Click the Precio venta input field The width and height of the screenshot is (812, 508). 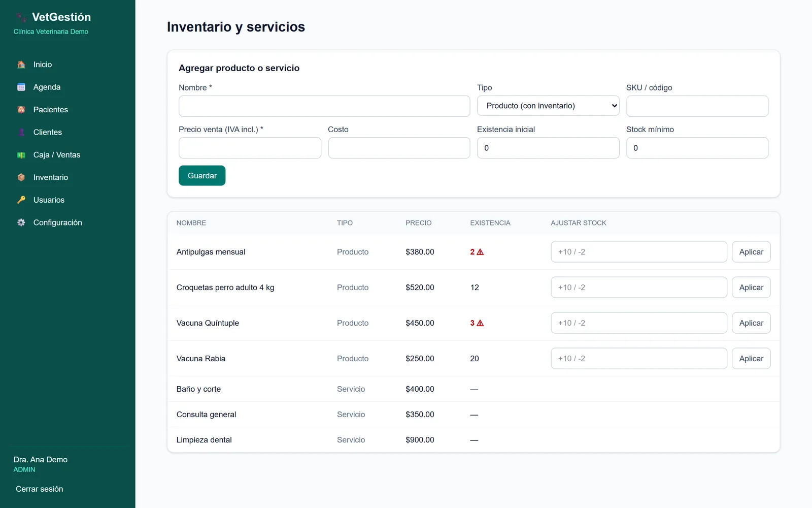(250, 148)
